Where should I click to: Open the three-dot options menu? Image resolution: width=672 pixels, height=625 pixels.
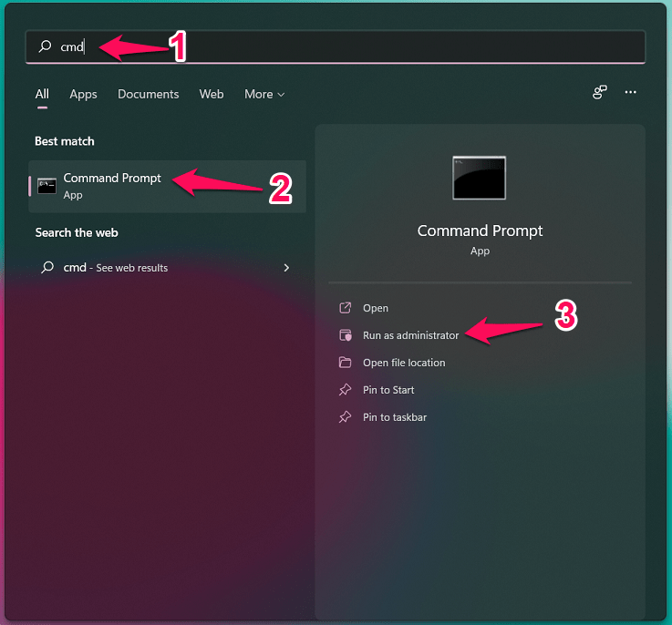point(630,93)
